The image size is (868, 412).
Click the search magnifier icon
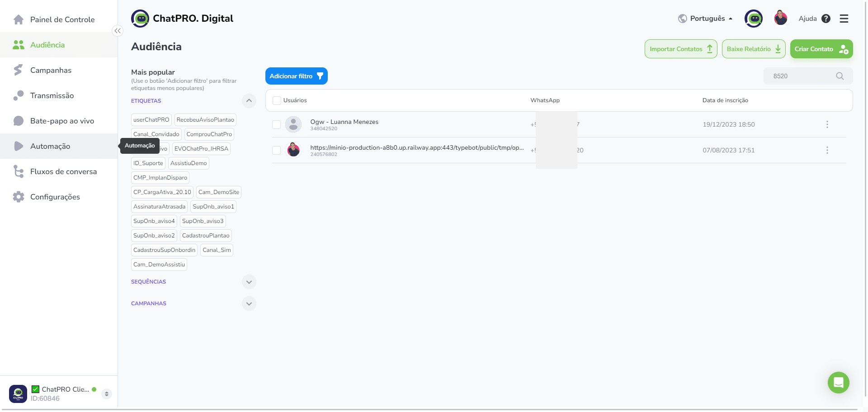pos(840,76)
